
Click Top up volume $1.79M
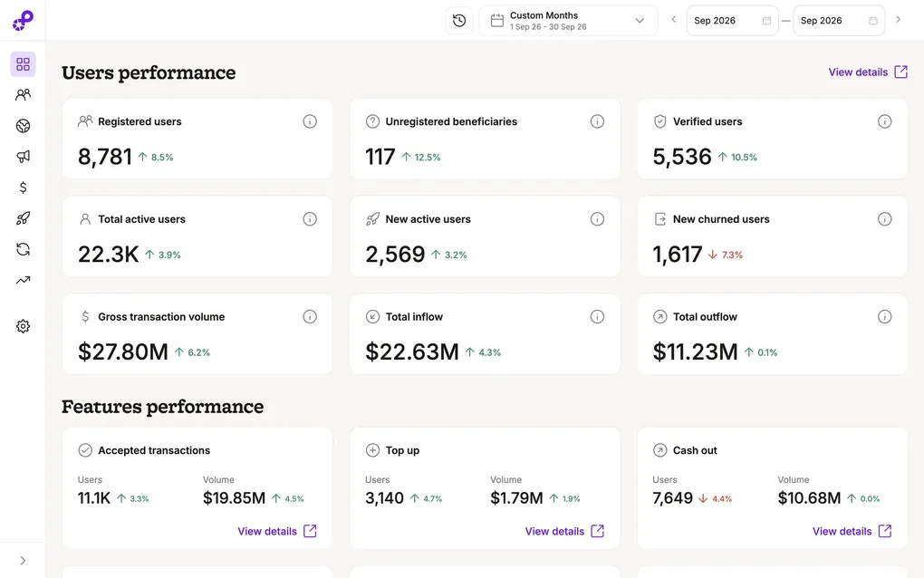point(516,498)
